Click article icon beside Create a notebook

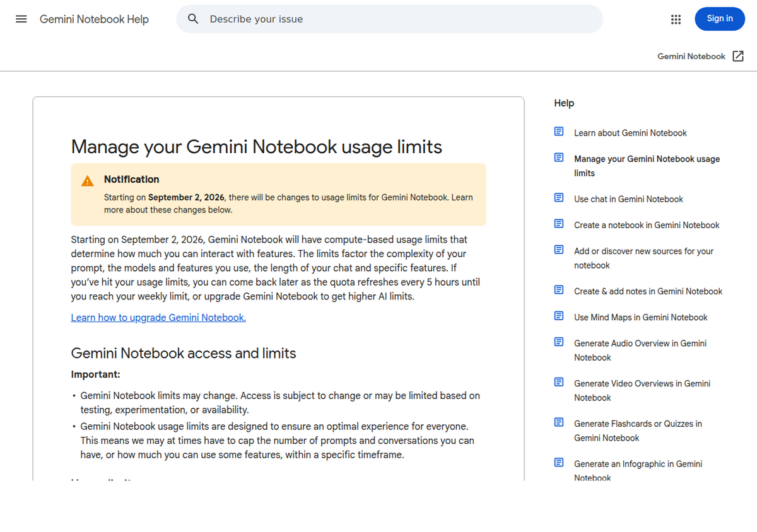click(x=559, y=224)
